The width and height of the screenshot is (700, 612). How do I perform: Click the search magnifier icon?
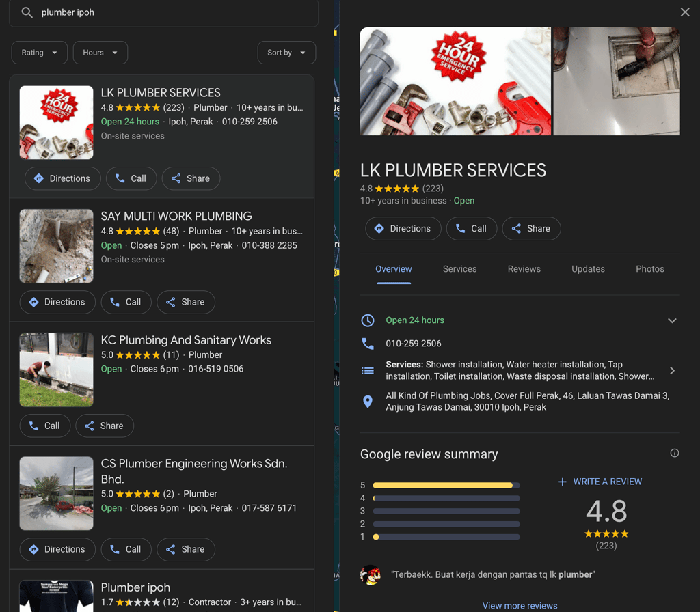27,12
